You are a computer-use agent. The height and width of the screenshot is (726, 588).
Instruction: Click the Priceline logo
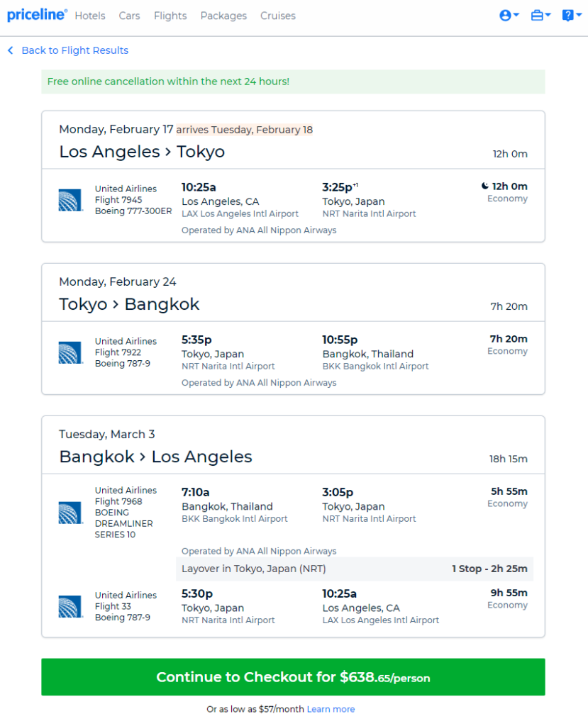(x=37, y=15)
